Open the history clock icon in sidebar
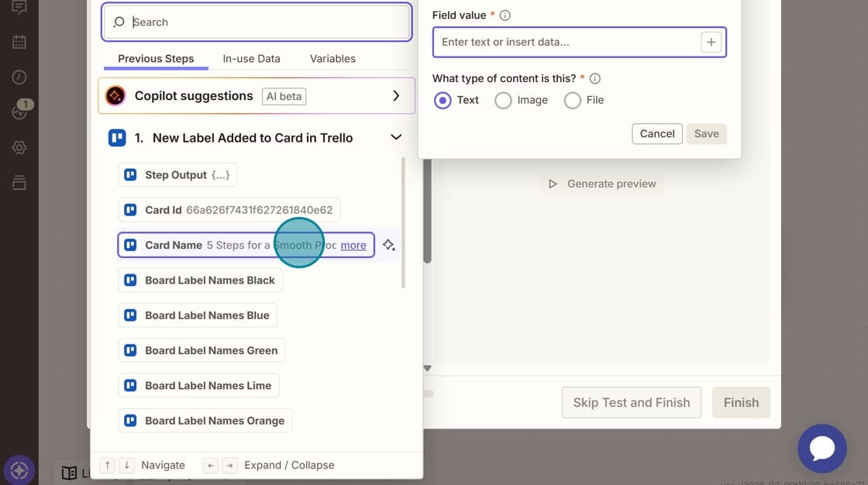This screenshot has width=868, height=485. coord(19,77)
